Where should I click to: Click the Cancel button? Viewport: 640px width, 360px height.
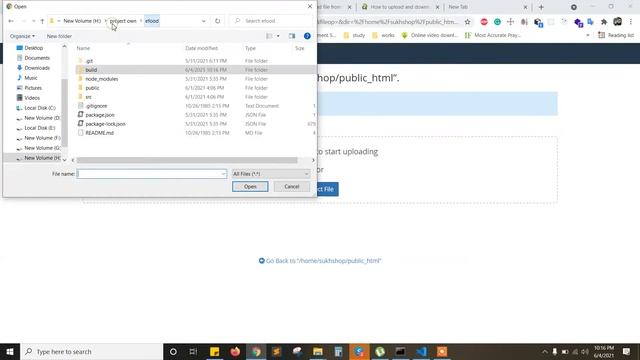pos(292,187)
